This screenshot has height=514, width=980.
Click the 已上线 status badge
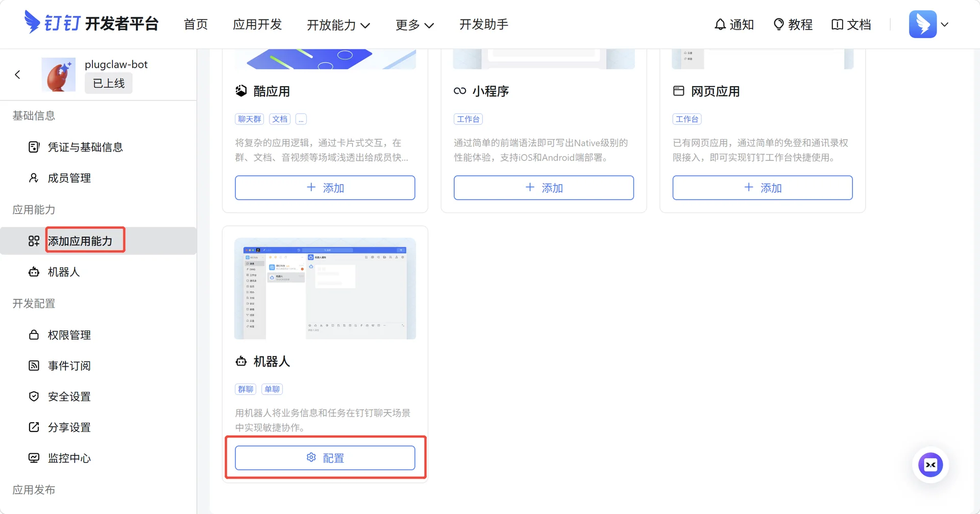point(109,83)
